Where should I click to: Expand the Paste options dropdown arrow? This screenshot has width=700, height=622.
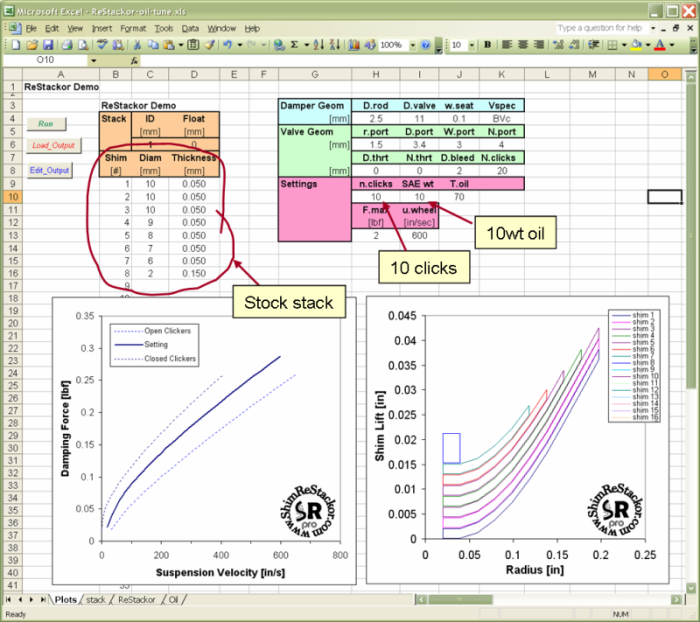click(180, 45)
